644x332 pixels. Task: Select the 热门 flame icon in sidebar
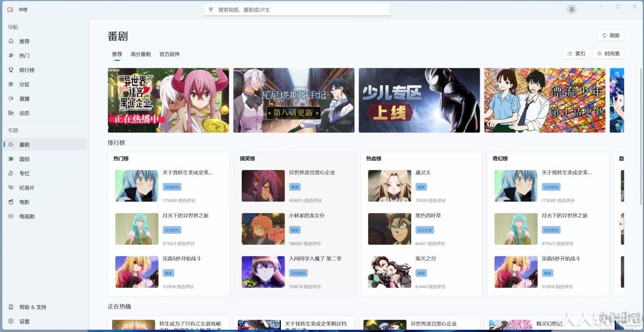(11, 55)
